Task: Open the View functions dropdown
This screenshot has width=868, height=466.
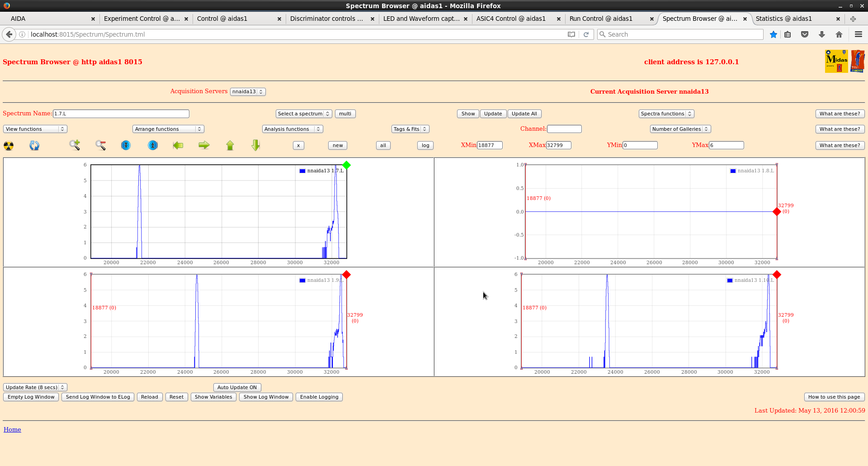Action: [35, 129]
